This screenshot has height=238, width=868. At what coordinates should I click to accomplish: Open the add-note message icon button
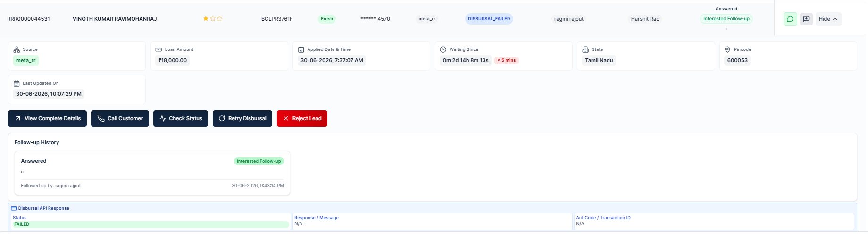coord(806,19)
